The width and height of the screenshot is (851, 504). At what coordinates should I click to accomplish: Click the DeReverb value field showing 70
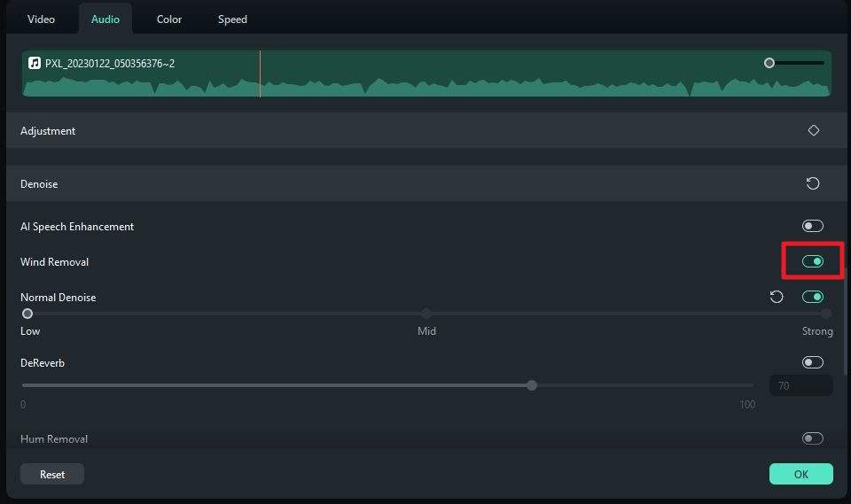pos(800,385)
